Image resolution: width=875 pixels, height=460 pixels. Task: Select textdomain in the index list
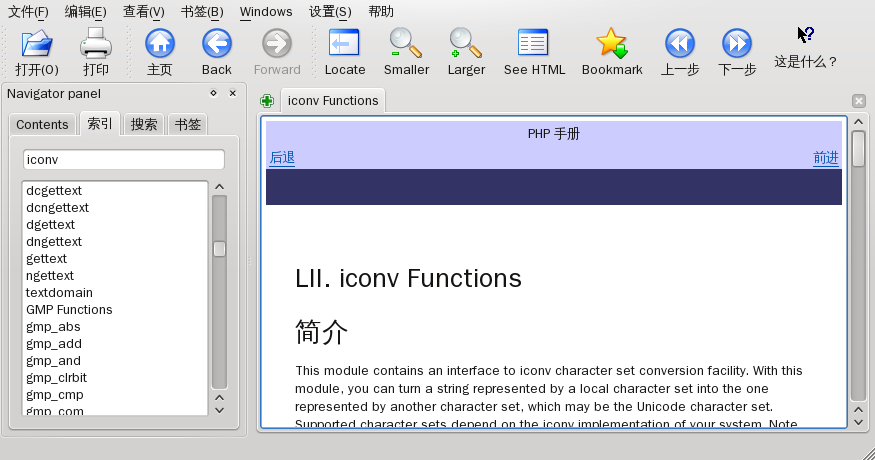pos(59,293)
